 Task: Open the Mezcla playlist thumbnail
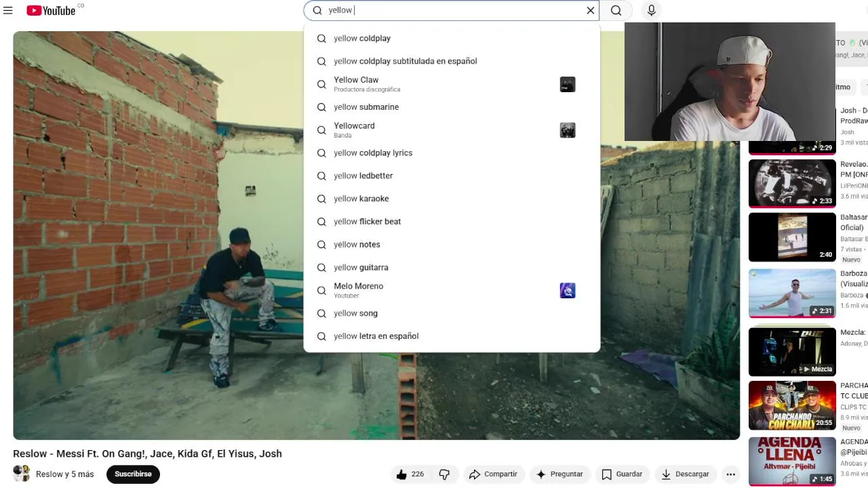point(792,351)
